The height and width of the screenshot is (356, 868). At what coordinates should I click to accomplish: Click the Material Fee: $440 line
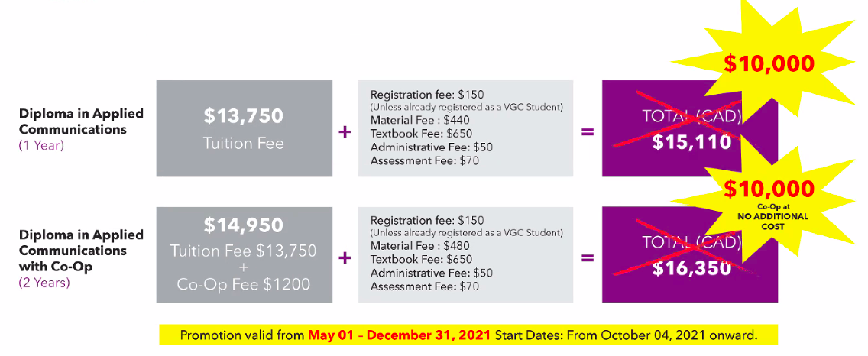click(421, 121)
